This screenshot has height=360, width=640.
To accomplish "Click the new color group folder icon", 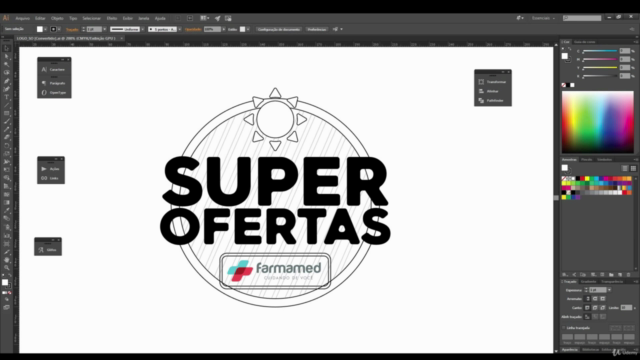I will click(611, 275).
